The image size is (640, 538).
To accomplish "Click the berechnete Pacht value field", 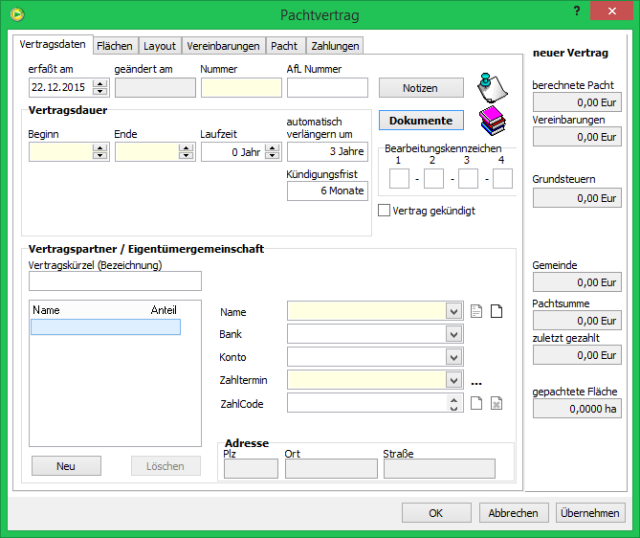I will (x=577, y=102).
